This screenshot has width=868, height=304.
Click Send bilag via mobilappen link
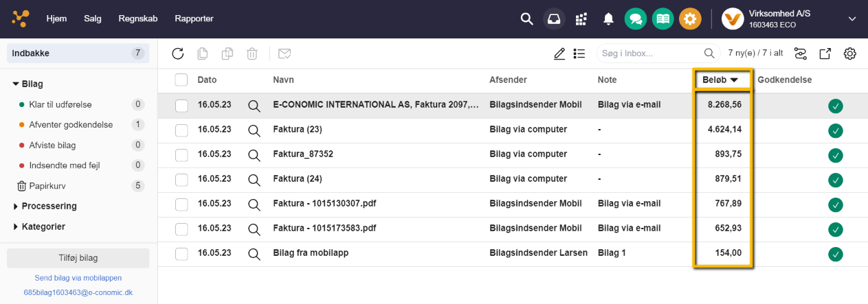[78, 278]
